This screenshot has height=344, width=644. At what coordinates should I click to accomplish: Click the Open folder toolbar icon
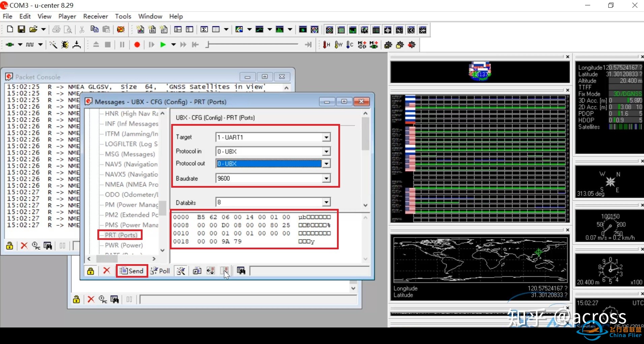pyautogui.click(x=33, y=29)
